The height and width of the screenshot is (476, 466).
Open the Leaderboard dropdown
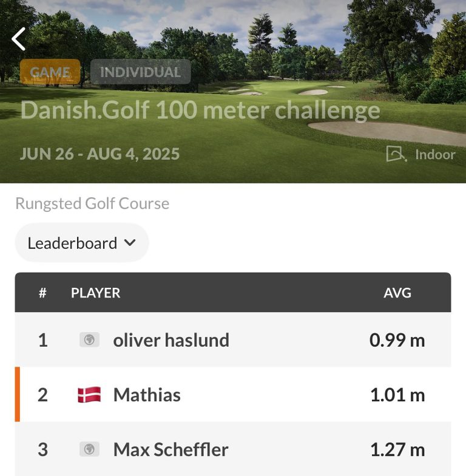click(82, 243)
